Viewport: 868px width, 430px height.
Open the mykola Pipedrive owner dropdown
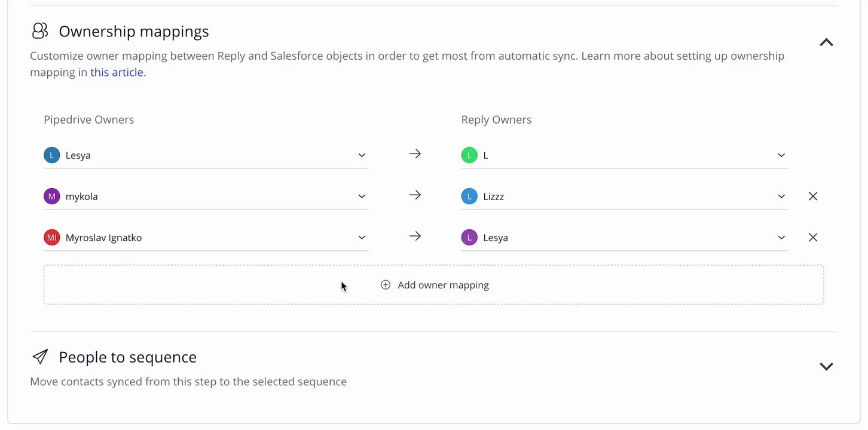click(x=362, y=196)
